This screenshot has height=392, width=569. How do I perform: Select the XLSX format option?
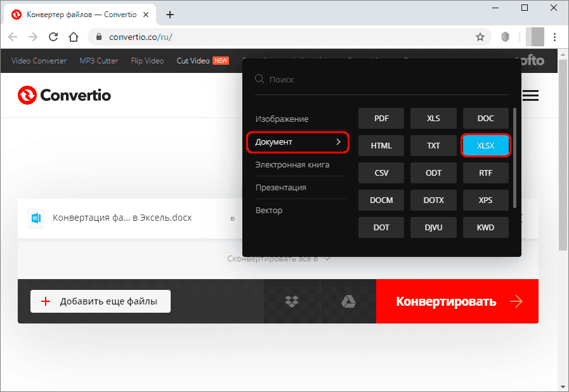(x=485, y=145)
